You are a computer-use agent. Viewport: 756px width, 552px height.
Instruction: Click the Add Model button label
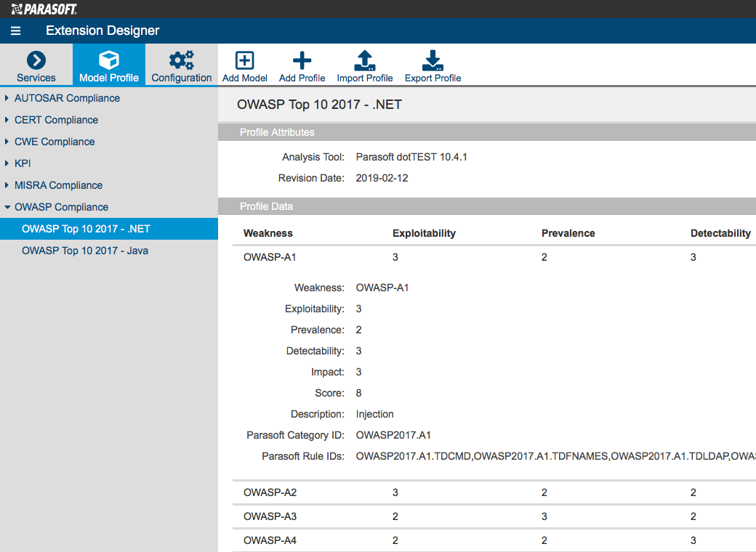pos(244,78)
